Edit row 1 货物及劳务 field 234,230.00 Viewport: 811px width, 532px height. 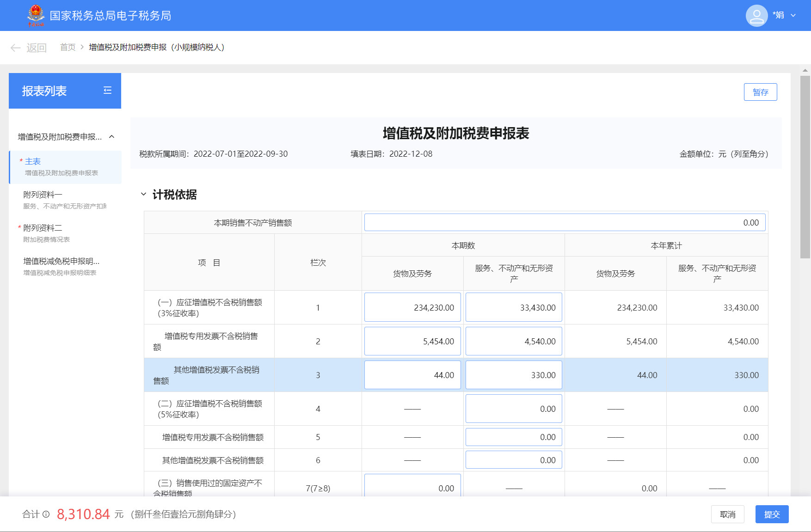click(412, 307)
